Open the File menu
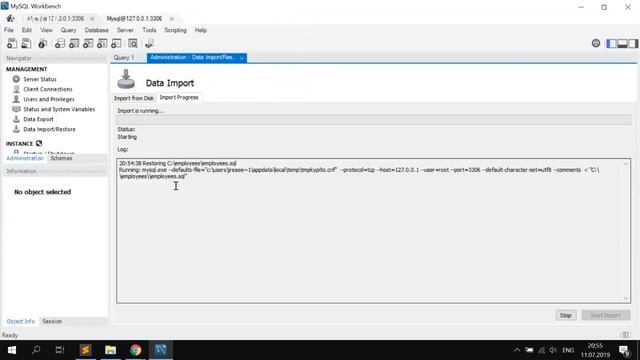The width and height of the screenshot is (640, 360). pos(9,30)
